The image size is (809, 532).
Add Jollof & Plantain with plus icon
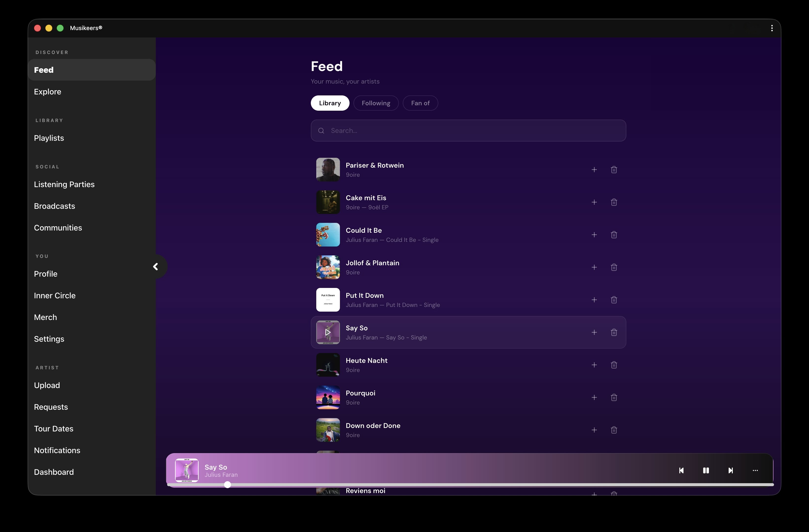(594, 267)
